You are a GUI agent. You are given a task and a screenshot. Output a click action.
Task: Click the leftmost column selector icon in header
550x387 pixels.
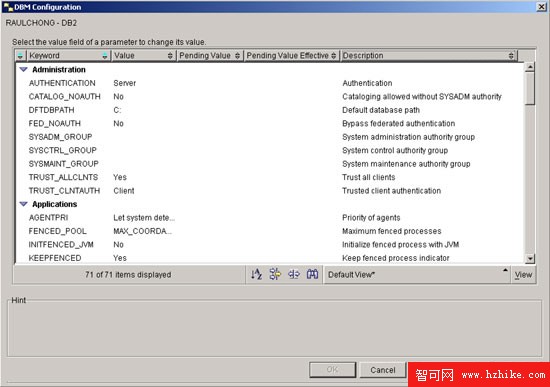[20, 55]
